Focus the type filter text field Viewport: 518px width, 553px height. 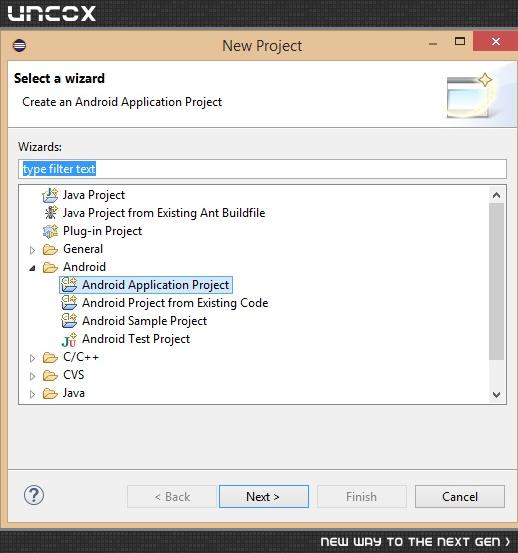(262, 169)
